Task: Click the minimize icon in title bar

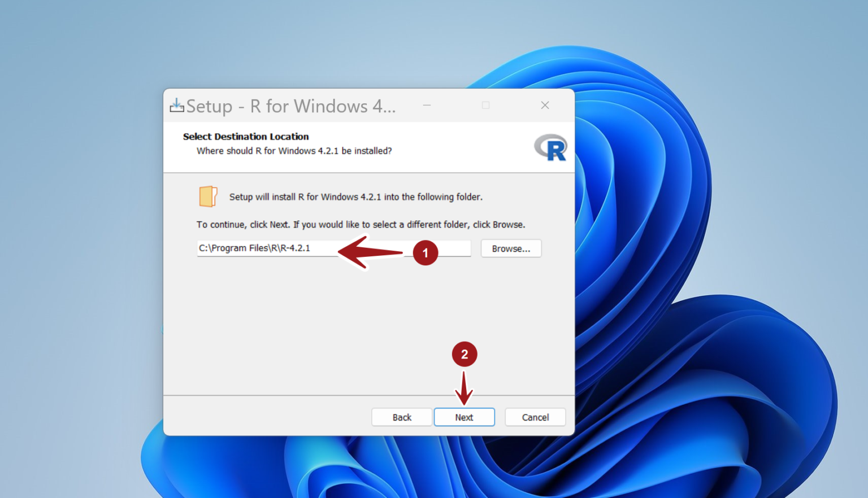Action: pos(427,105)
